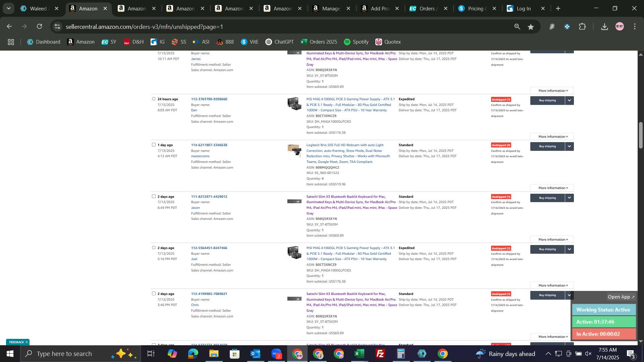
Task: Expand Buy shipping dropdown for Dan's order
Action: point(569,101)
